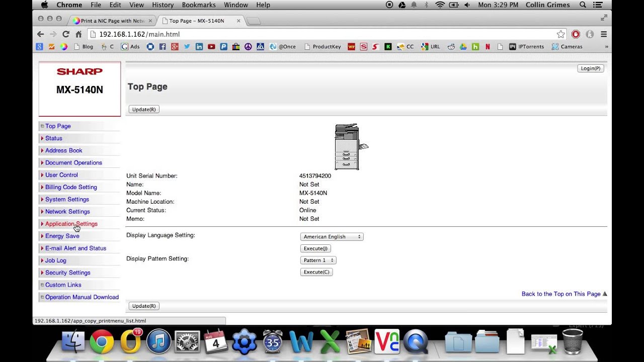The image size is (644, 362).
Task: Select the Top Page – MX-5140N tab
Action: coord(200,21)
